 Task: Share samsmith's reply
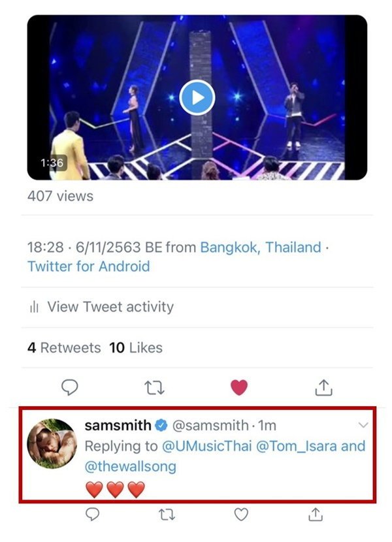pyautogui.click(x=315, y=515)
